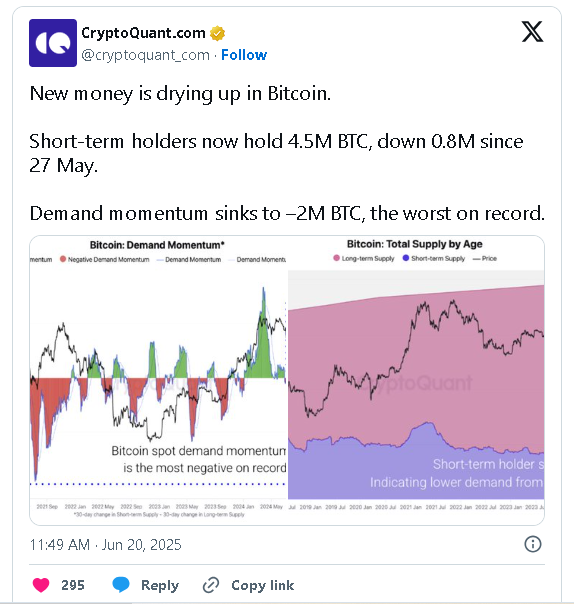The width and height of the screenshot is (574, 604).
Task: Click the copy link chain icon
Action: 211,585
